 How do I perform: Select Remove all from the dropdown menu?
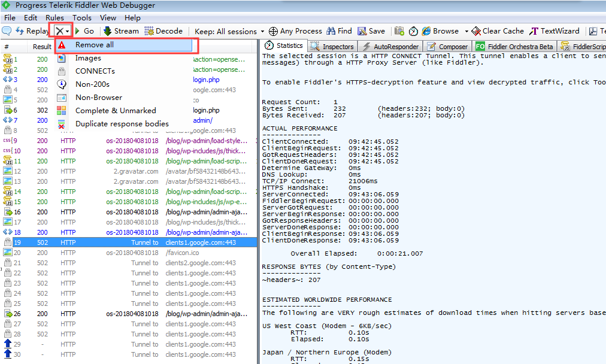coord(124,45)
